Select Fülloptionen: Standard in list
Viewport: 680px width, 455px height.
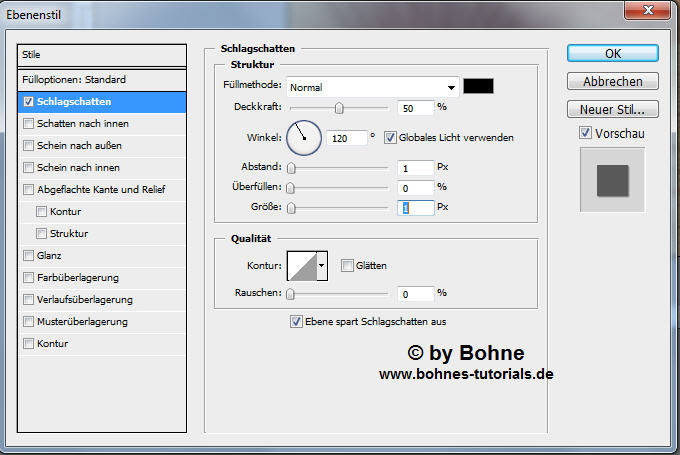click(x=103, y=79)
